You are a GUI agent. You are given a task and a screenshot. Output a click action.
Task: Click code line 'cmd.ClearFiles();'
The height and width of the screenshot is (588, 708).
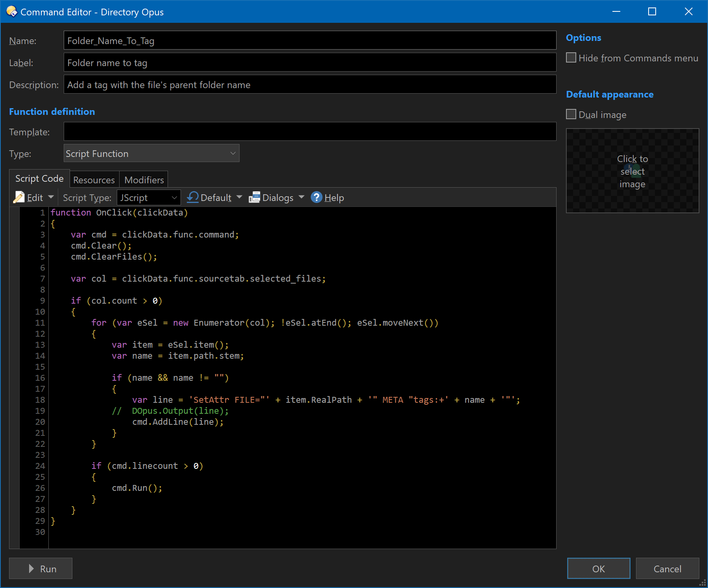[114, 256]
